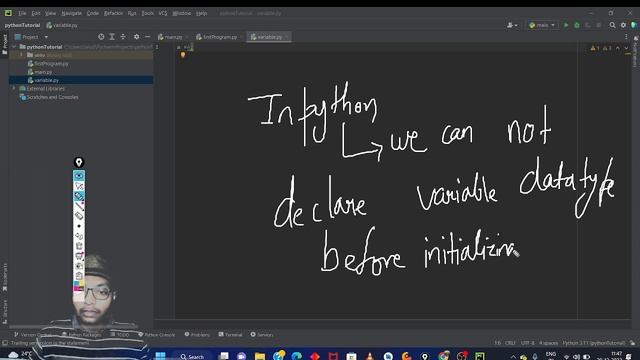
Task: Click the pin icon above annotation toolbar
Action: tap(79, 162)
